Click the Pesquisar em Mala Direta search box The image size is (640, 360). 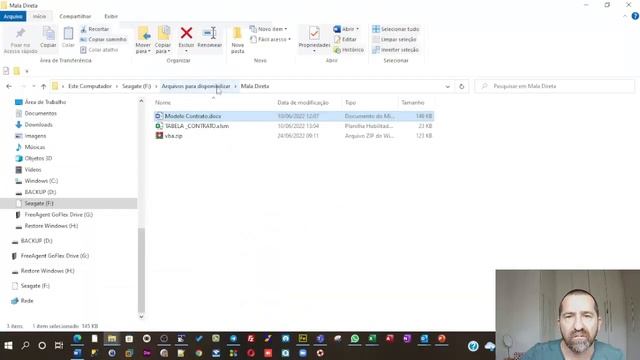tap(555, 87)
